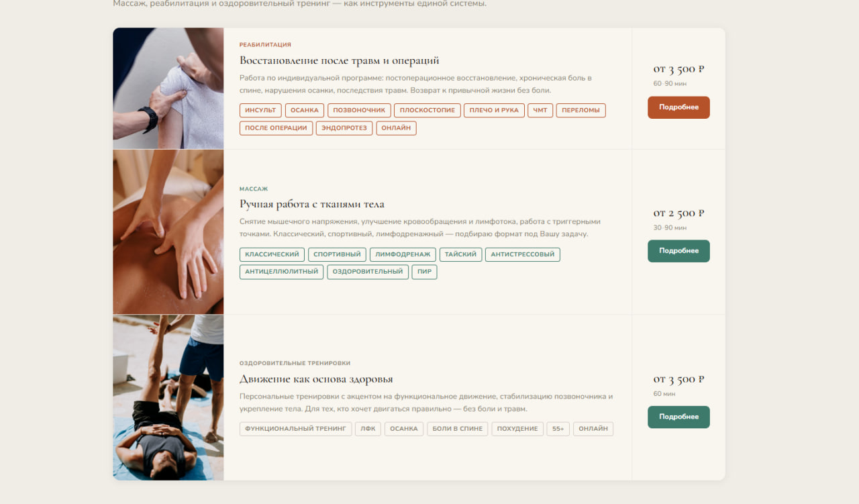
Task: Click the ЛИМФОДРЕНАЖ tag
Action: (x=403, y=254)
